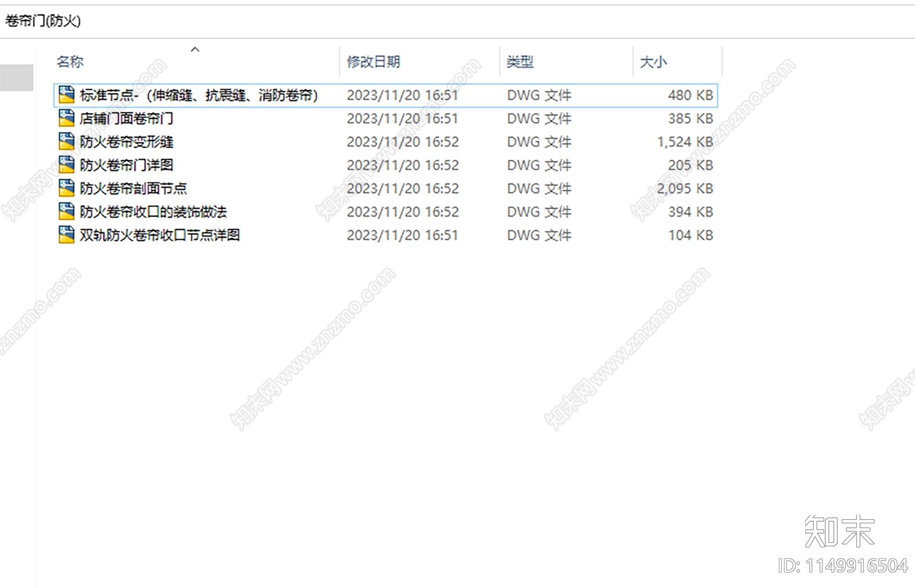Click modified date of 防火卷帘变形缝

pos(403,142)
